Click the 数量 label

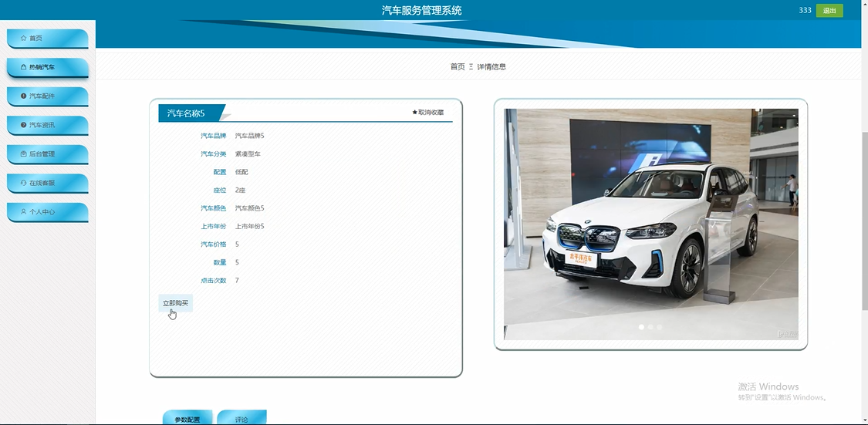tap(220, 262)
